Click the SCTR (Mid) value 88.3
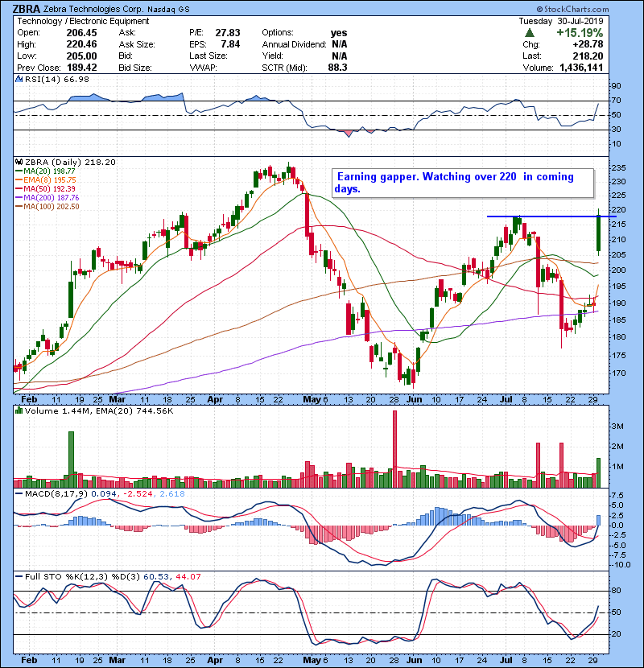The image size is (644, 668). (x=337, y=68)
